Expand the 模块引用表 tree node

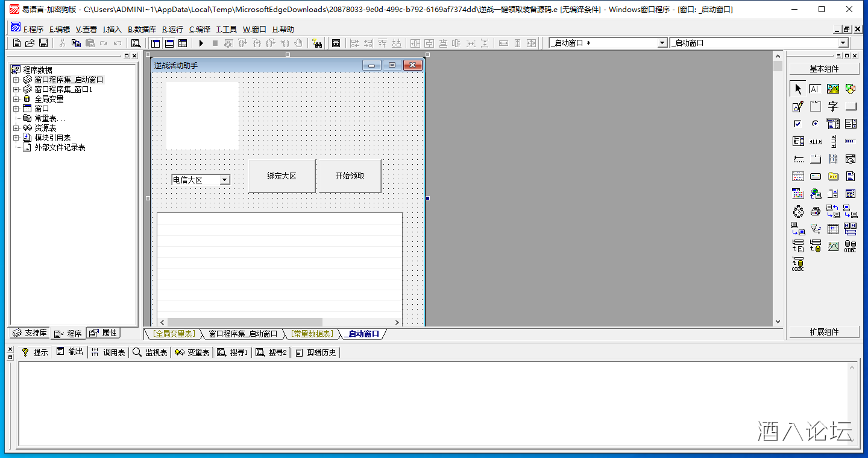(16, 138)
